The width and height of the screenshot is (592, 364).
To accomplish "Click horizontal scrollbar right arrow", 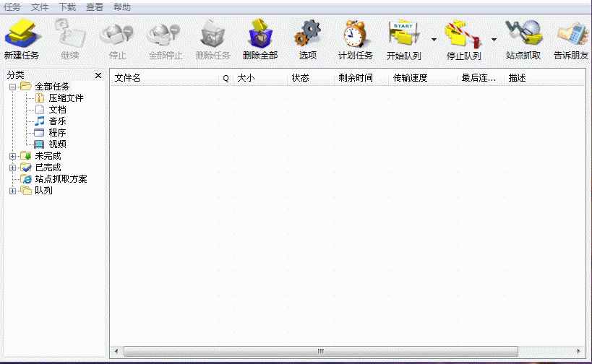I will pos(579,351).
